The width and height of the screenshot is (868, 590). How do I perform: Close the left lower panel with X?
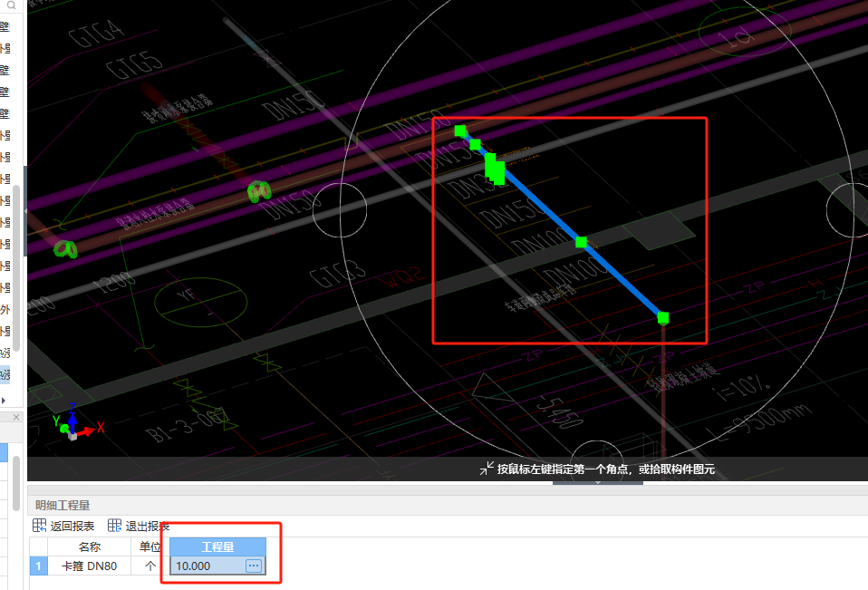[x=16, y=417]
